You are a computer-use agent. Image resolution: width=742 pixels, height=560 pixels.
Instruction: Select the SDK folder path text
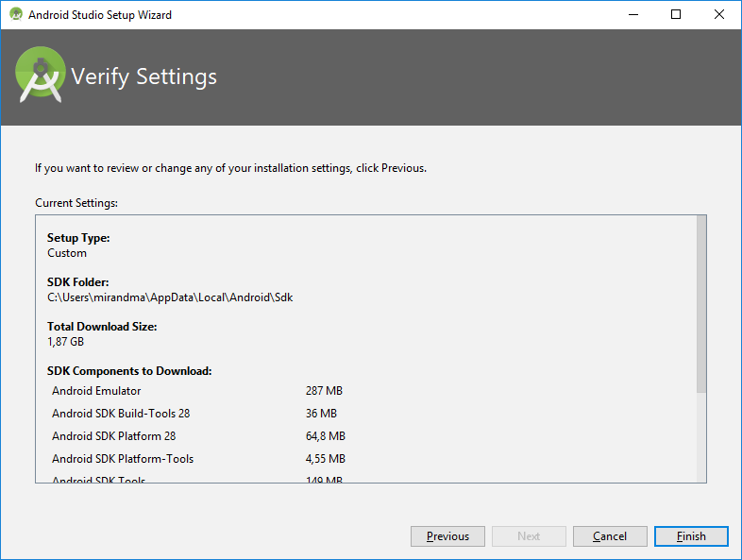click(170, 297)
